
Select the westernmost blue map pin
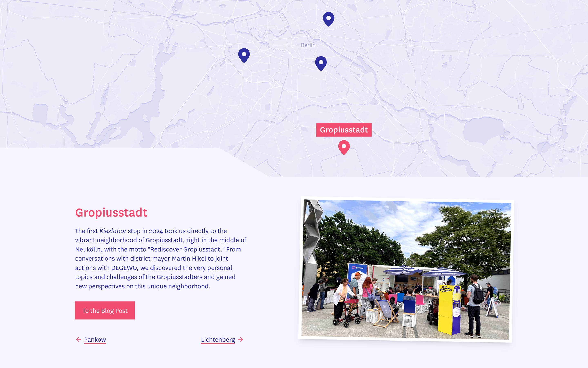point(244,55)
